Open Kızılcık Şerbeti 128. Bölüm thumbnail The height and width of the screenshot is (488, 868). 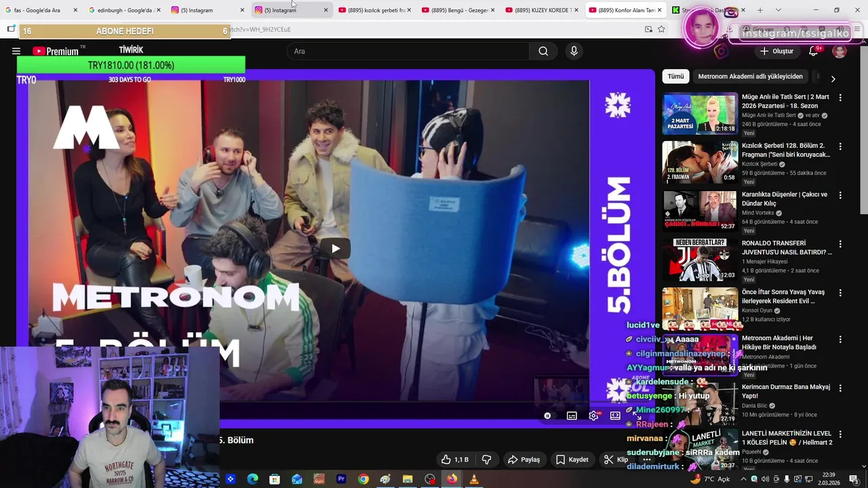coord(700,162)
